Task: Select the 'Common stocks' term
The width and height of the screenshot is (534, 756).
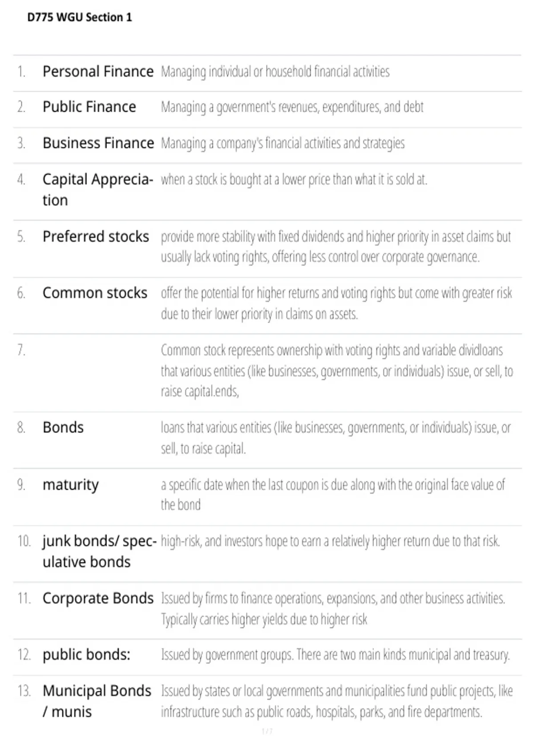Action: 95,293
